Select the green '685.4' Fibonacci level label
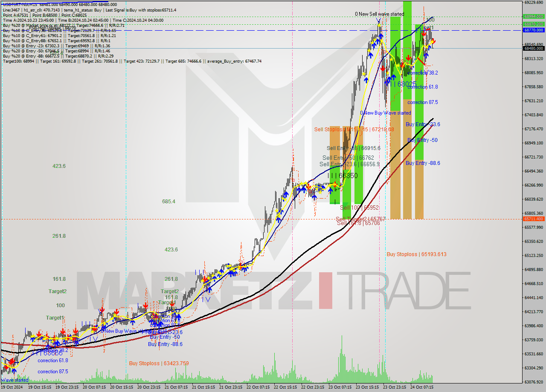 click(x=168, y=201)
